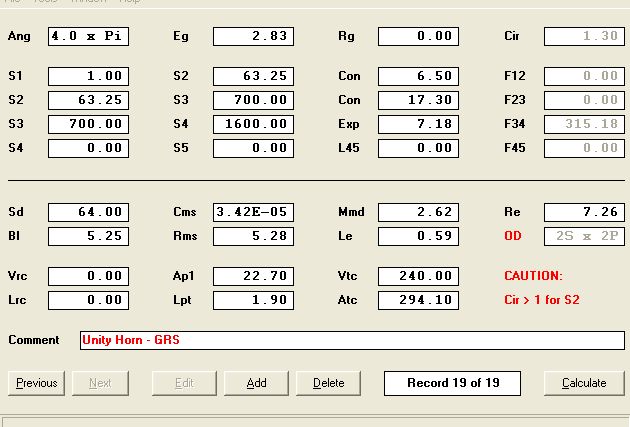Click the S1 field with 1.00

pos(88,76)
